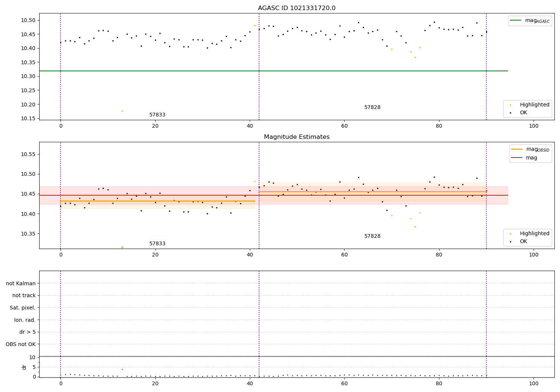Screen dimensions: 560x392
Task: Click y-tick '10.35' in the Magnitude Estimates panel
Action: 28,234
